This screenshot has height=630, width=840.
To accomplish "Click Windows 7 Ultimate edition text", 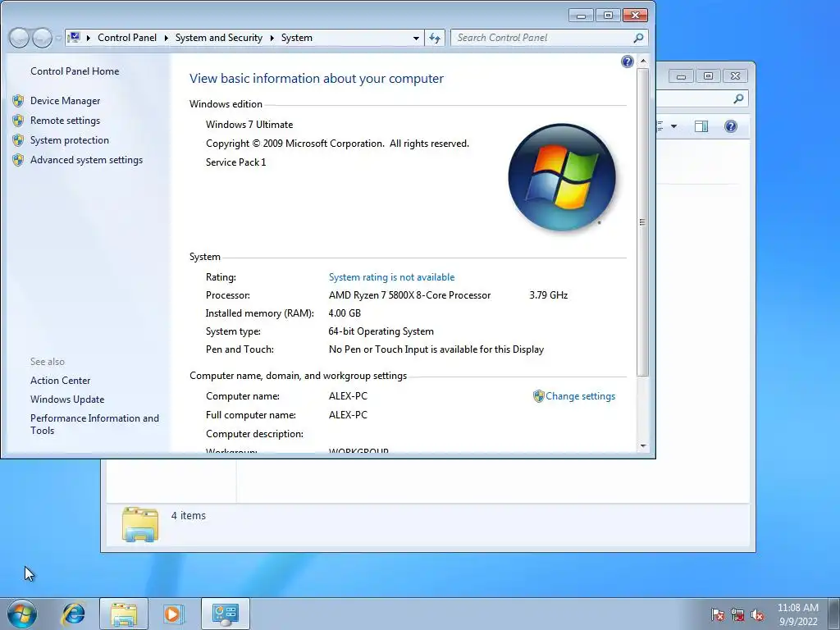I will click(249, 125).
